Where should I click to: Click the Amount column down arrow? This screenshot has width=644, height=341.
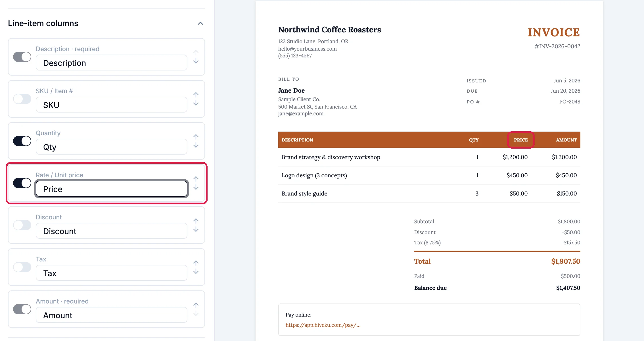196,313
